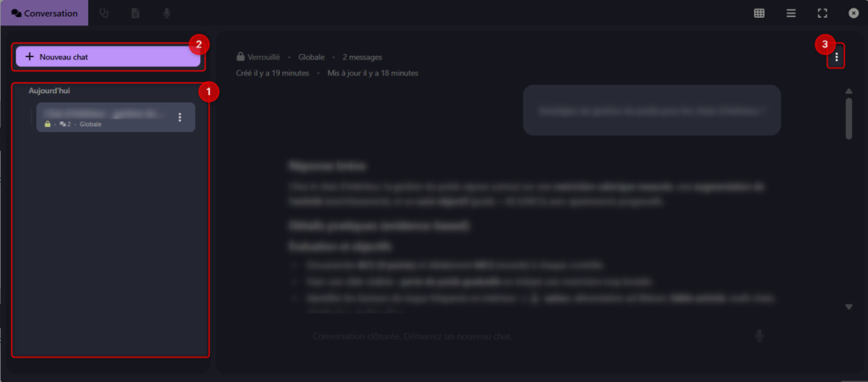Click the Aujourd'hui group header
Screen dimensions: 868x382
click(49, 91)
